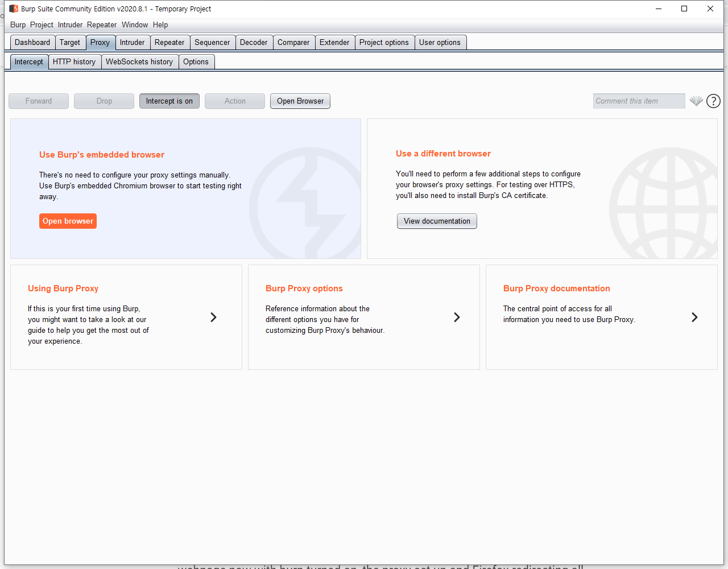Viewport: 728px width, 569px height.
Task: Open the Intruder menu in menu bar
Action: (x=70, y=24)
